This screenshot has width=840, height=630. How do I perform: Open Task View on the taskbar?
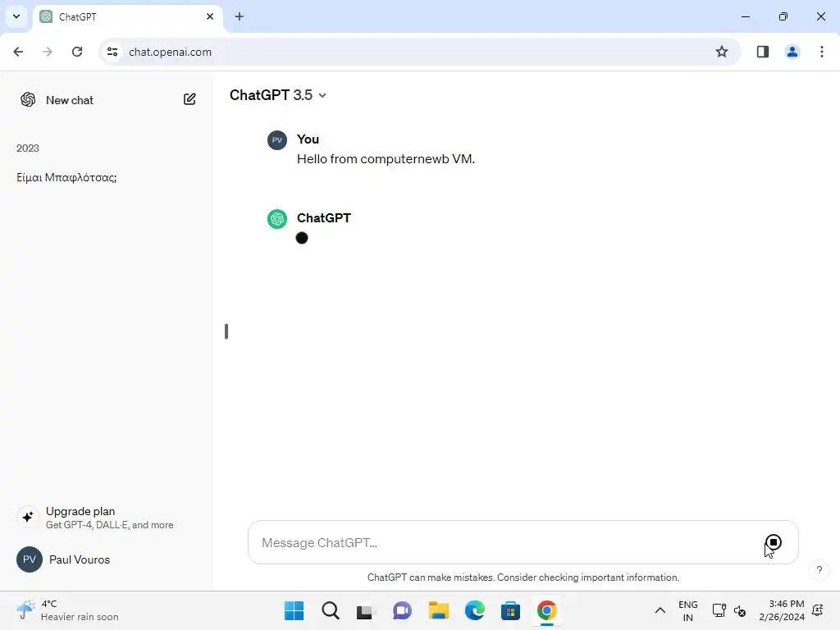coord(365,610)
